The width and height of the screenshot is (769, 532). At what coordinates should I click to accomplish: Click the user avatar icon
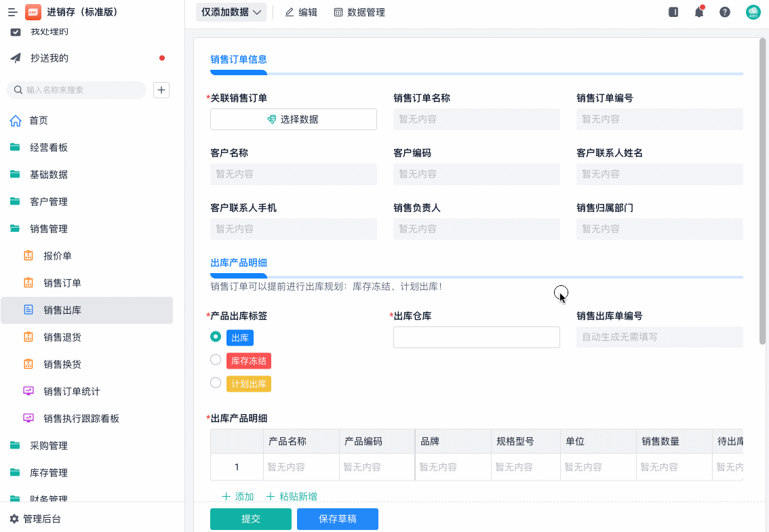pos(753,12)
